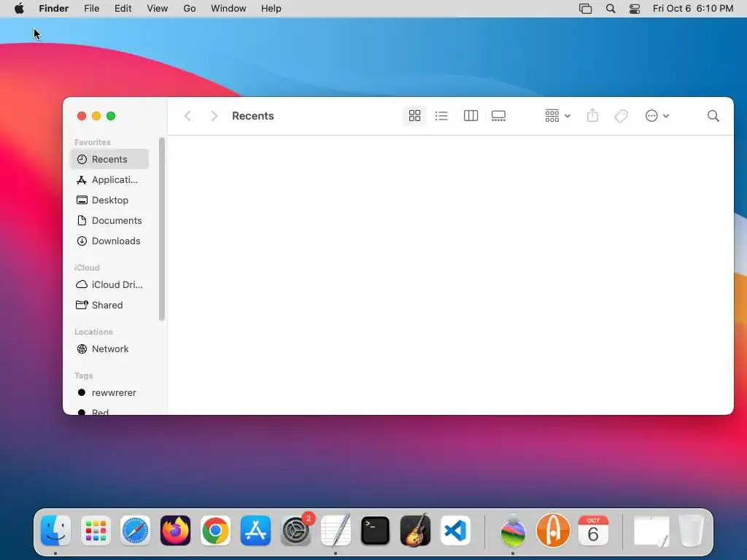Image resolution: width=747 pixels, height=560 pixels.
Task: Open Shared in the sidebar
Action: 109,305
